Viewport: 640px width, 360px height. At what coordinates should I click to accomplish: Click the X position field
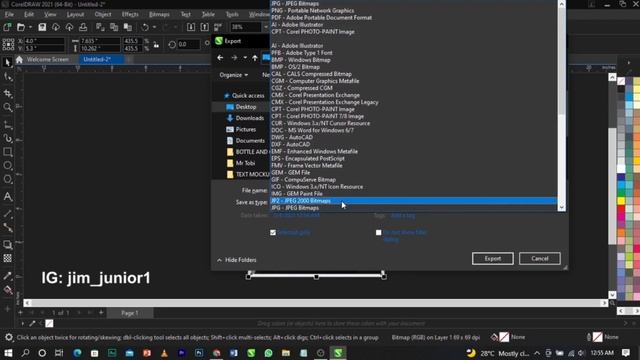click(x=44, y=41)
